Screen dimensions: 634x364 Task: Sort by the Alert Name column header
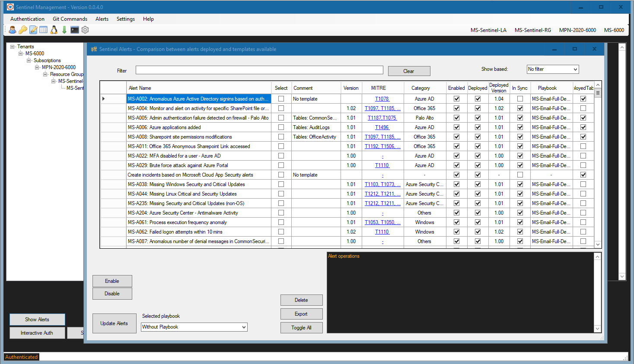coord(199,88)
